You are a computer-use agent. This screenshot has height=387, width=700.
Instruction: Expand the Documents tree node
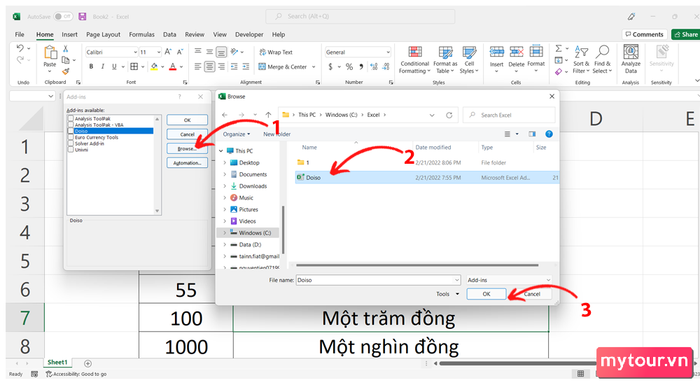tap(225, 175)
